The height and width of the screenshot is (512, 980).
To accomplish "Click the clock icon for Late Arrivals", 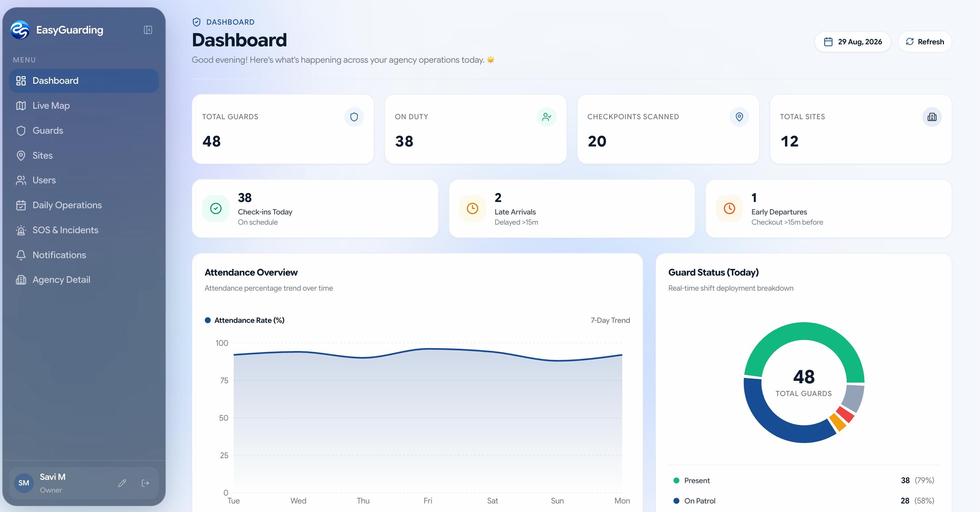I will click(x=473, y=209).
